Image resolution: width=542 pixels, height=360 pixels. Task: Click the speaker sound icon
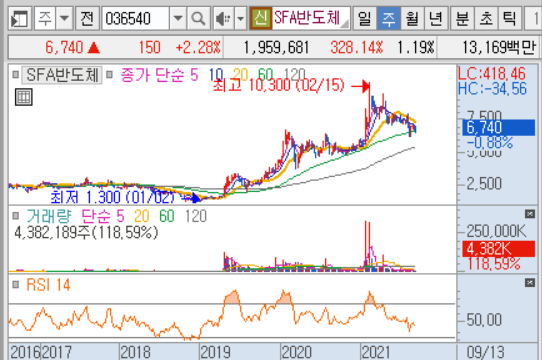[224, 18]
